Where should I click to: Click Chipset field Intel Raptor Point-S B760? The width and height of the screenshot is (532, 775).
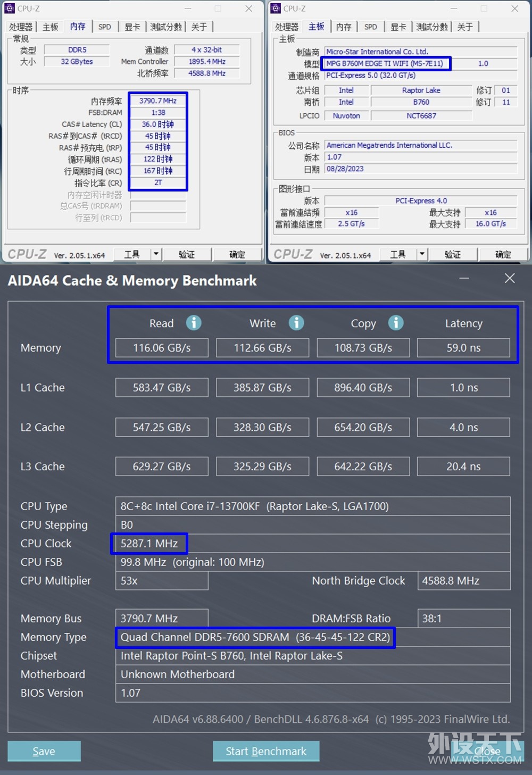tap(313, 656)
